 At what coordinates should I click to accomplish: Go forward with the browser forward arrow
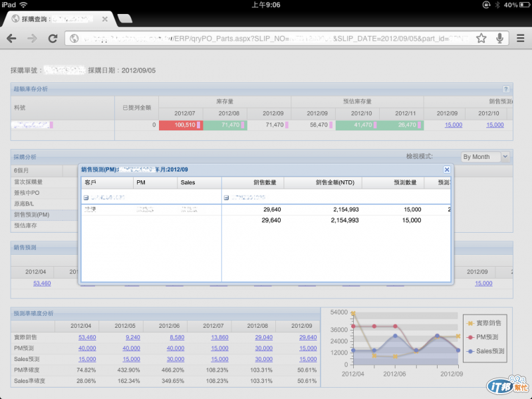(32, 39)
